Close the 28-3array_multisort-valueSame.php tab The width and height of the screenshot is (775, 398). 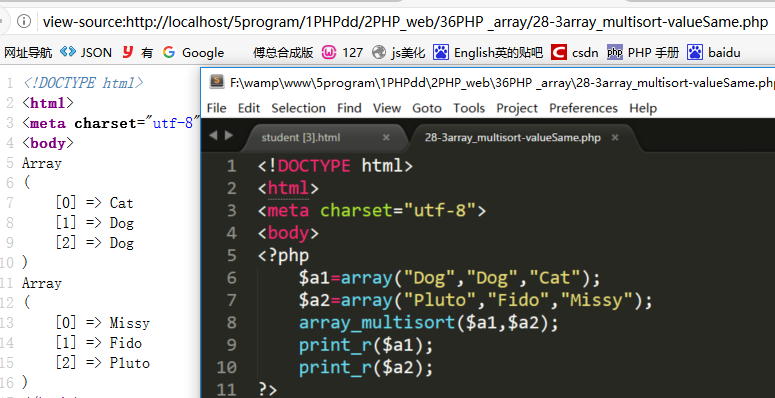(x=615, y=137)
